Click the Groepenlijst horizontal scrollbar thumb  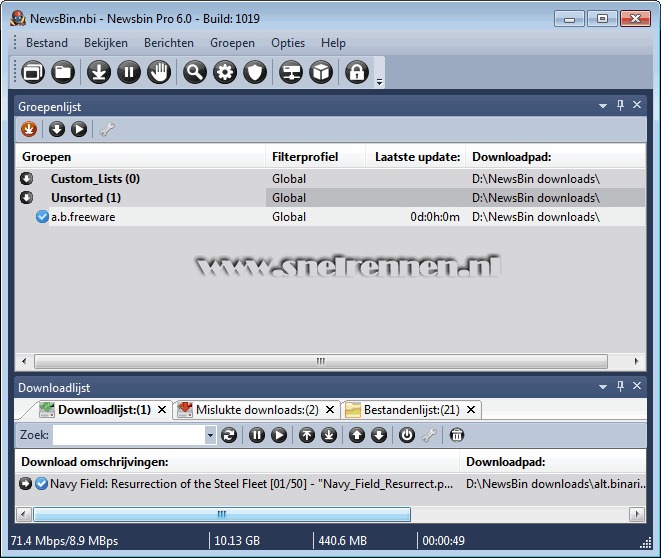[321, 361]
